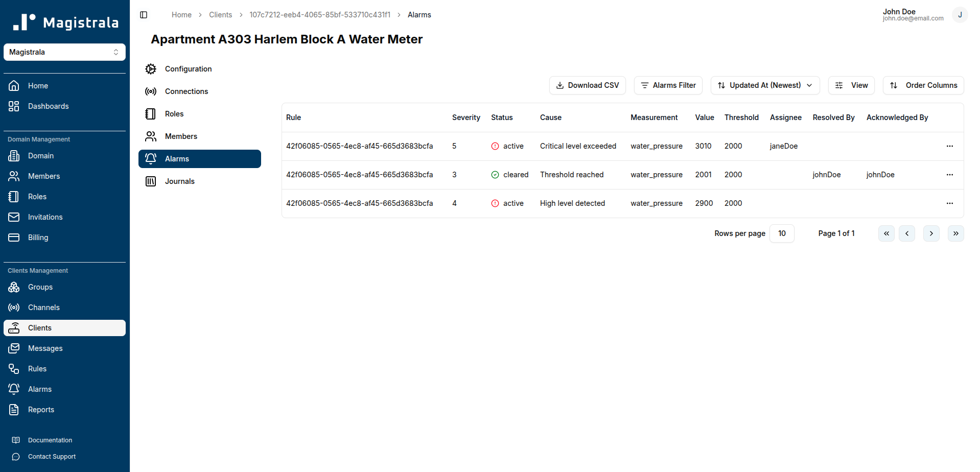The height and width of the screenshot is (472, 980).
Task: Open the Updated At (Newest) sort dropdown
Action: pyautogui.click(x=765, y=85)
